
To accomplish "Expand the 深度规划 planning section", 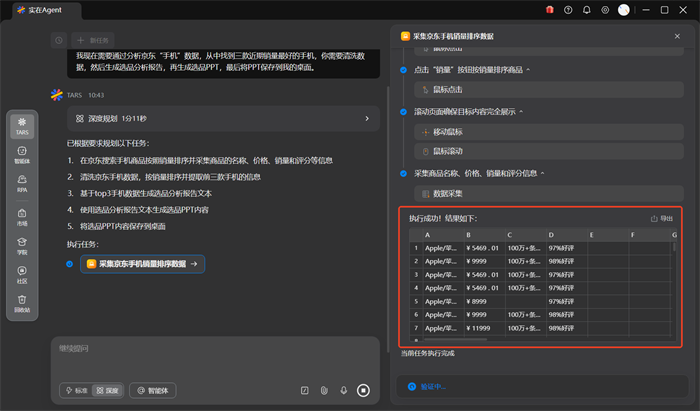I will click(222, 118).
